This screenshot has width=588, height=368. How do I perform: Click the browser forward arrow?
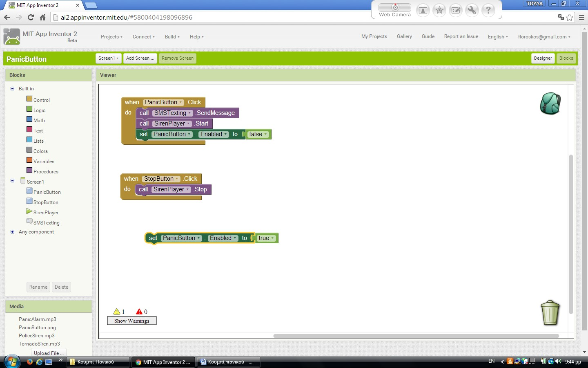point(19,17)
